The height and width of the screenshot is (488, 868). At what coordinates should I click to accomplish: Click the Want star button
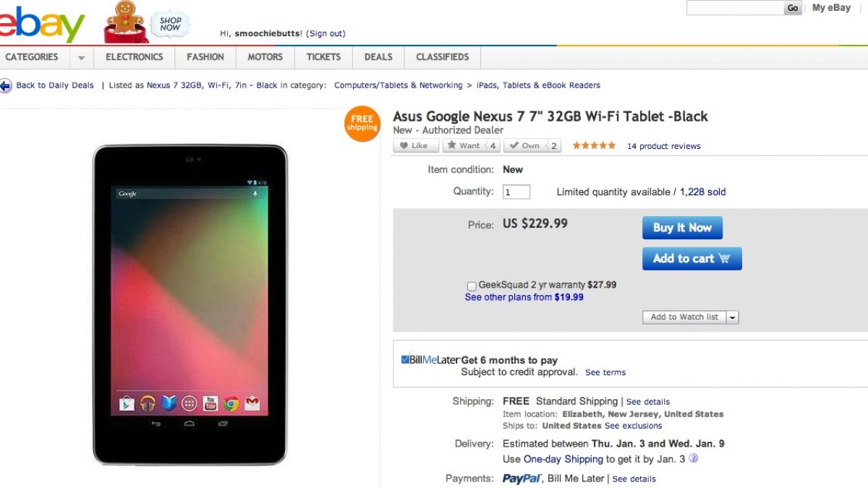pos(463,145)
